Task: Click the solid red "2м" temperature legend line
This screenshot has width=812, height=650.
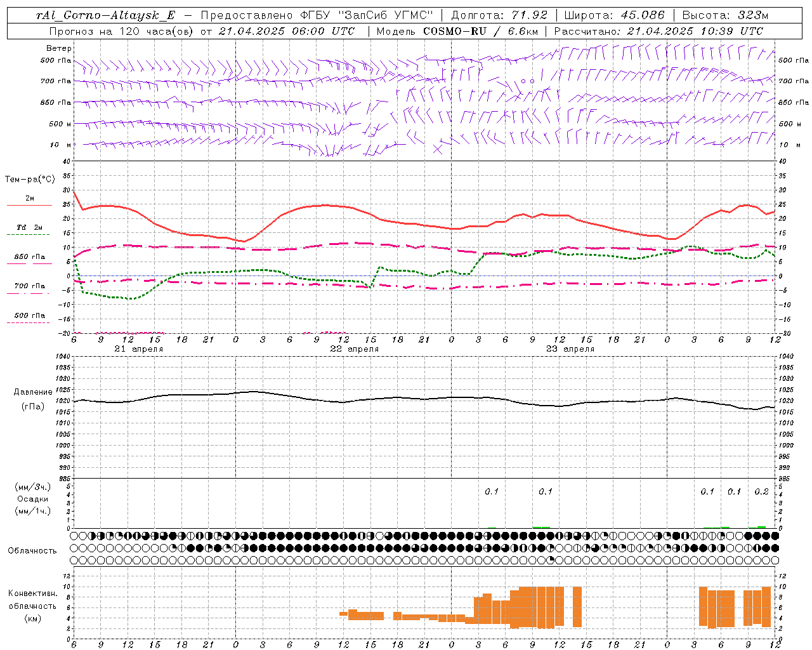Action: 29,206
